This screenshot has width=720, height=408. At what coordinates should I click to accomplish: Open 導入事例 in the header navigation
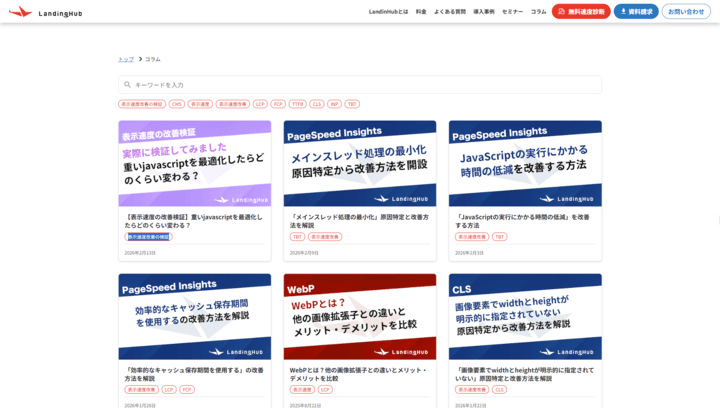(x=484, y=11)
